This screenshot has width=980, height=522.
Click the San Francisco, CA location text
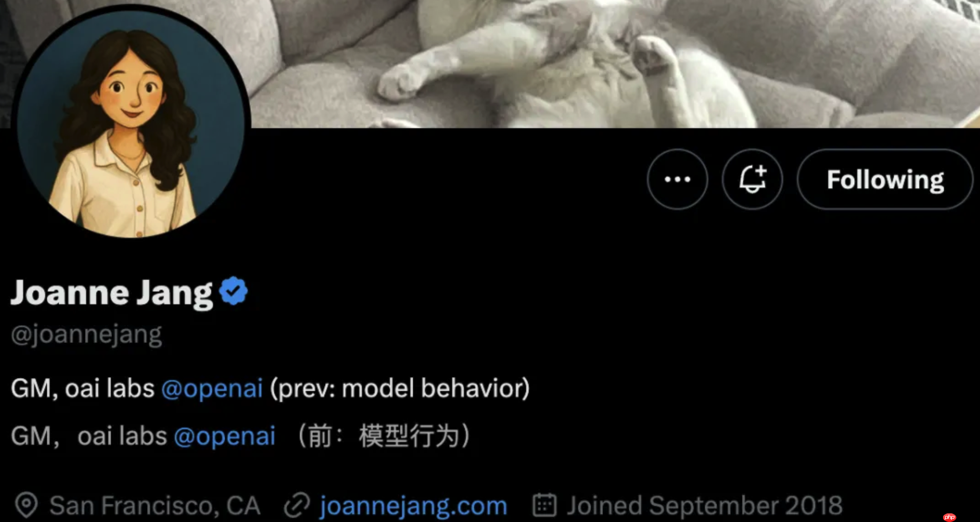coord(155,506)
